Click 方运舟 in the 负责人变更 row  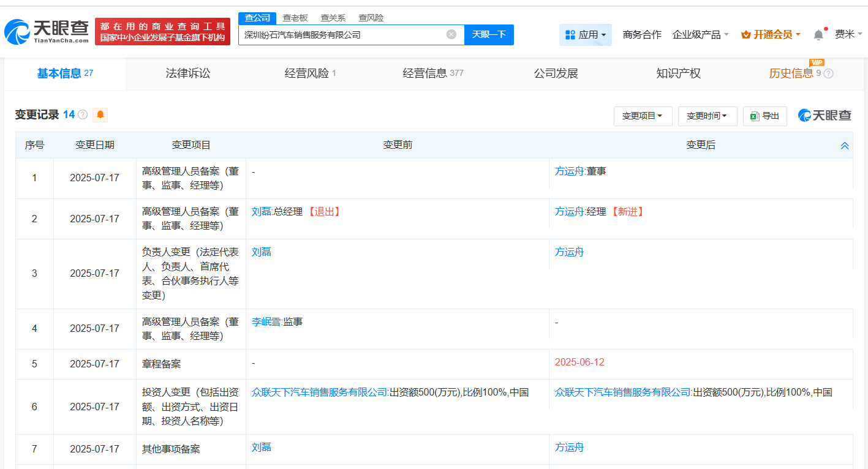(x=569, y=252)
